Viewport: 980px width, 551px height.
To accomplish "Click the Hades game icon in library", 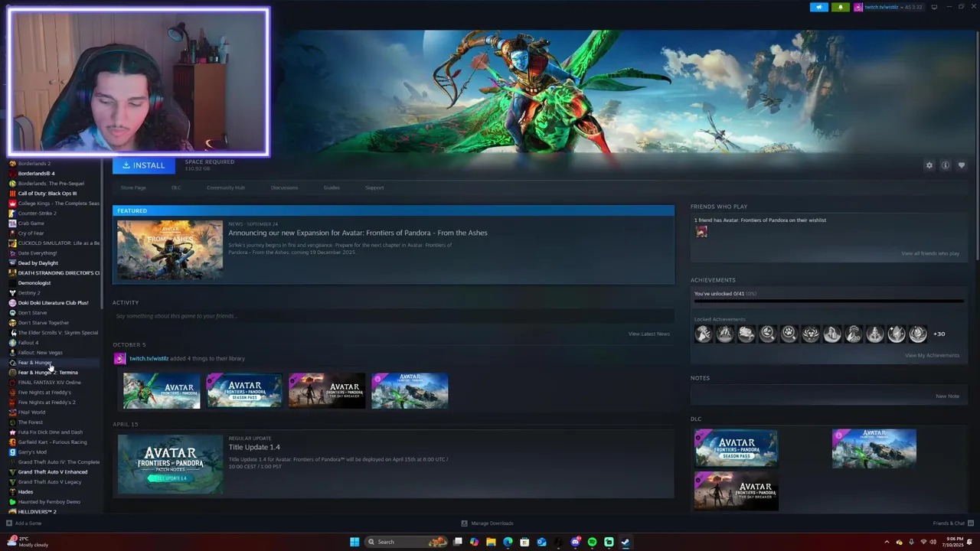I will pyautogui.click(x=12, y=492).
